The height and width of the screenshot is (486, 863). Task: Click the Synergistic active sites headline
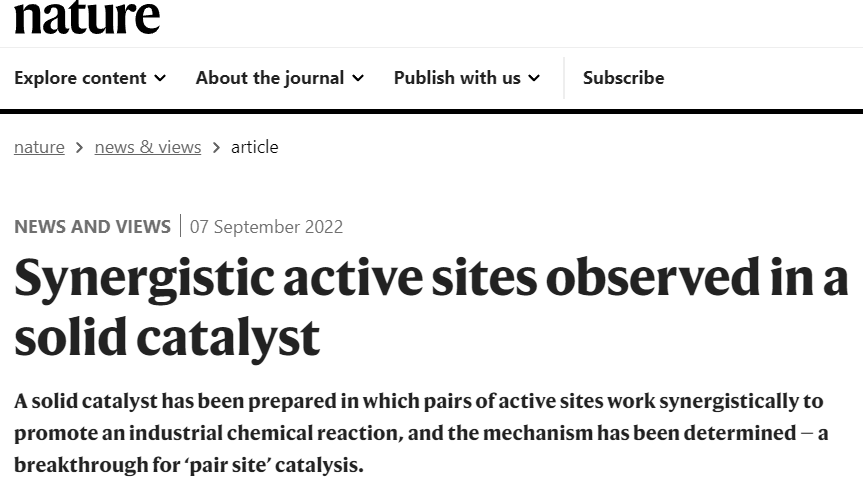point(431,306)
